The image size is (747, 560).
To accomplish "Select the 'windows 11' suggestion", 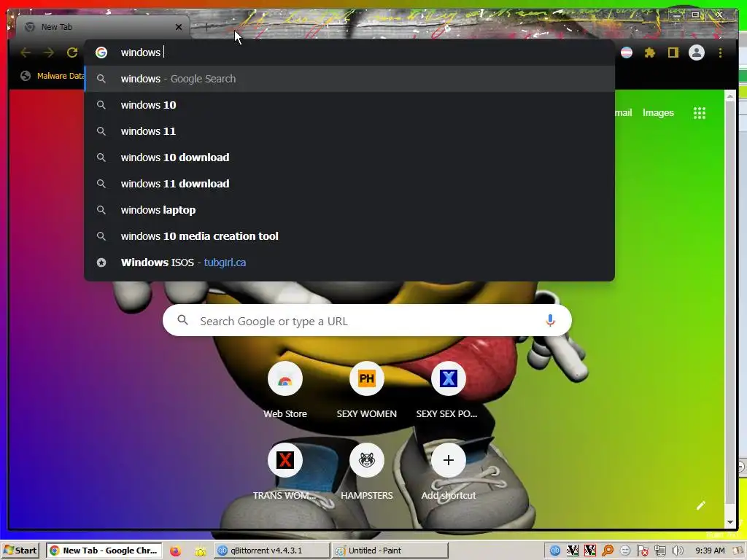I will [349, 131].
